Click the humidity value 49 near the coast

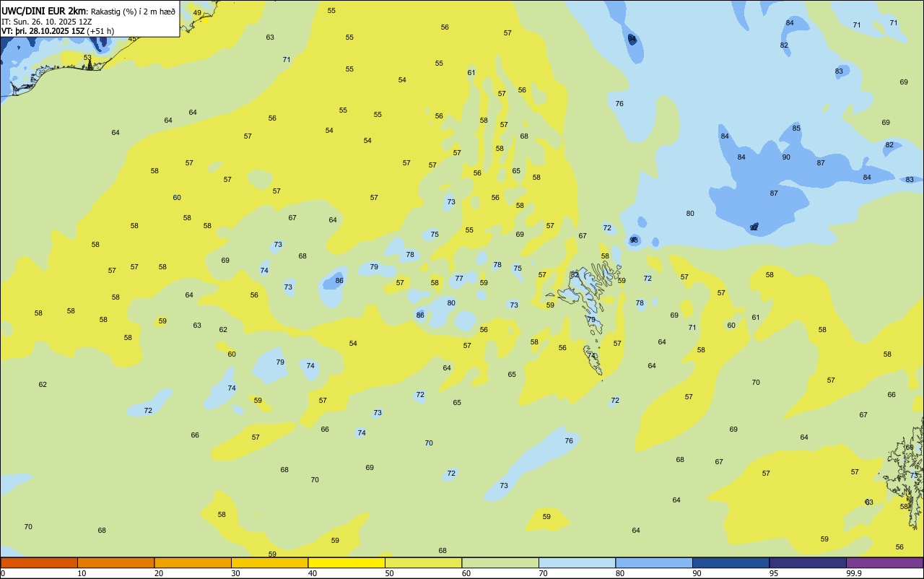[x=197, y=13]
